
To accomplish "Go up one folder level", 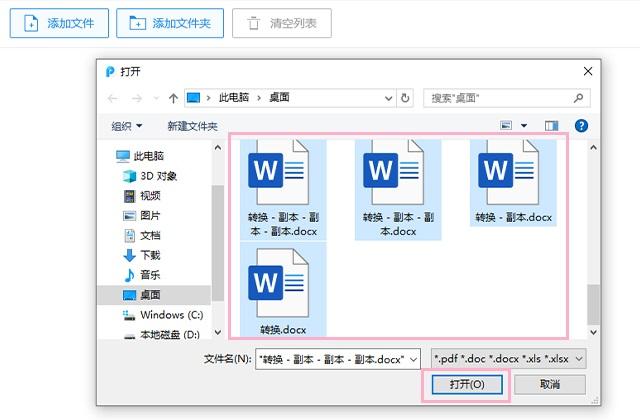I will (x=173, y=98).
